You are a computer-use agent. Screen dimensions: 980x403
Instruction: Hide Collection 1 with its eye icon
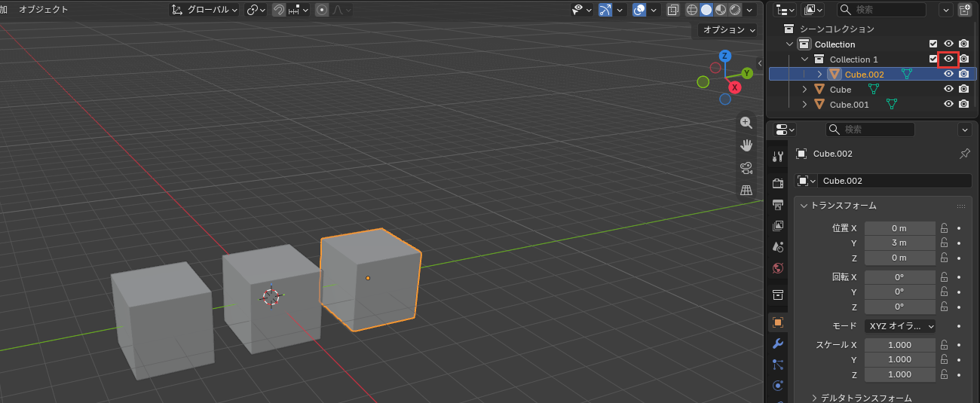[x=949, y=60]
